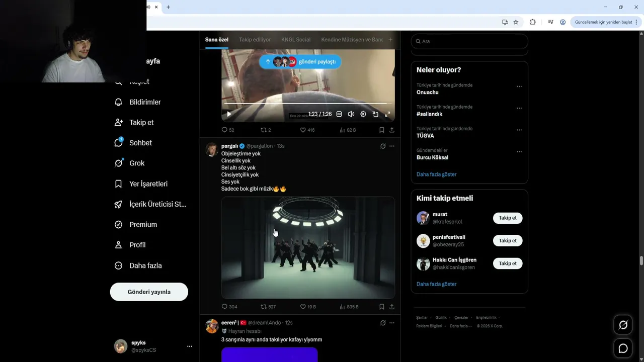This screenshot has height=362, width=644.
Task: Seek on the video progress bar
Action: tap(308, 104)
